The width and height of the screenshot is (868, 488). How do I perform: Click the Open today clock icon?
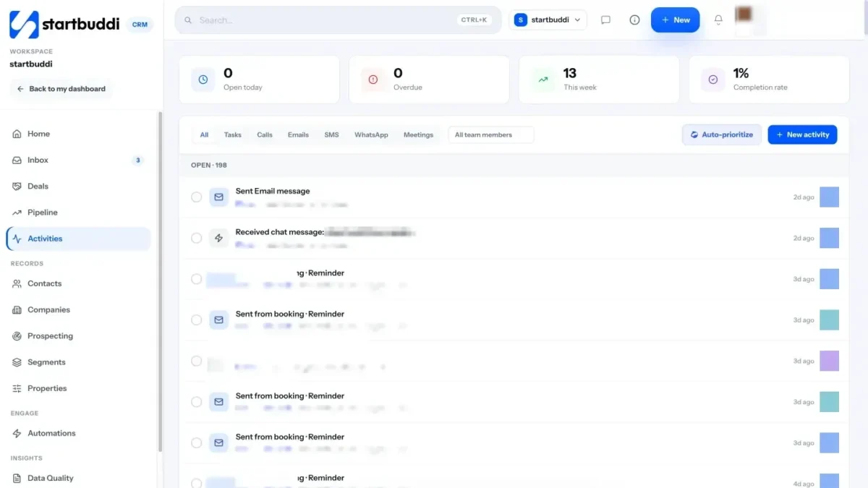[203, 80]
